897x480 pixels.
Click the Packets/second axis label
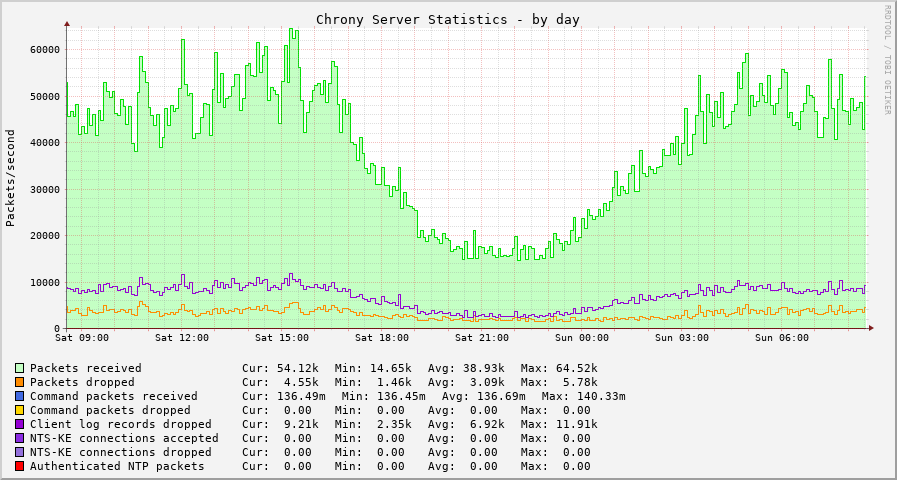[x=10, y=178]
